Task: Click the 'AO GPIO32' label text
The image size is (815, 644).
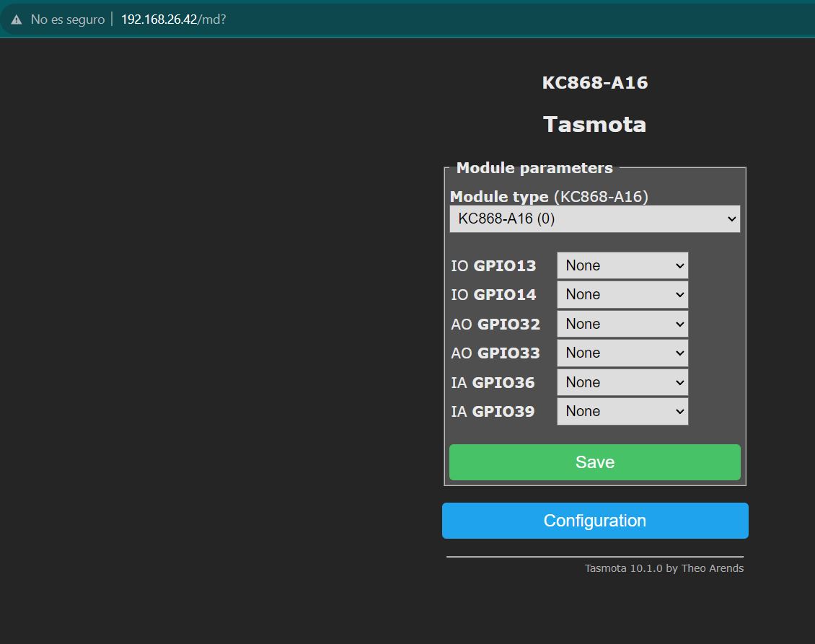Action: tap(495, 325)
